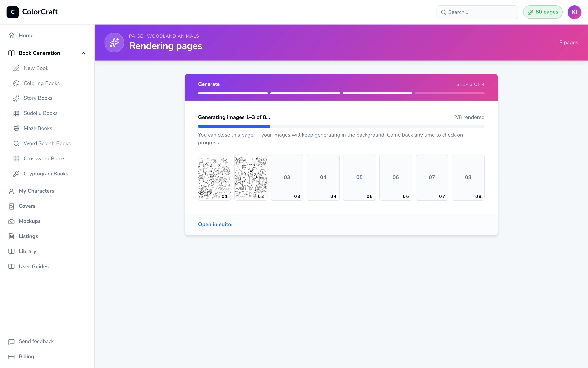Click the My Characters person icon

[11, 191]
